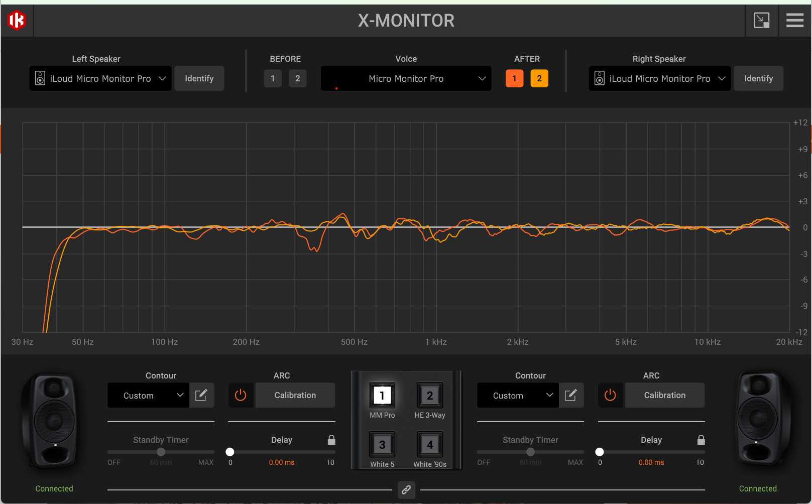The width and height of the screenshot is (812, 504).
Task: Click the IK Multimedia logo icon
Action: coord(17,21)
